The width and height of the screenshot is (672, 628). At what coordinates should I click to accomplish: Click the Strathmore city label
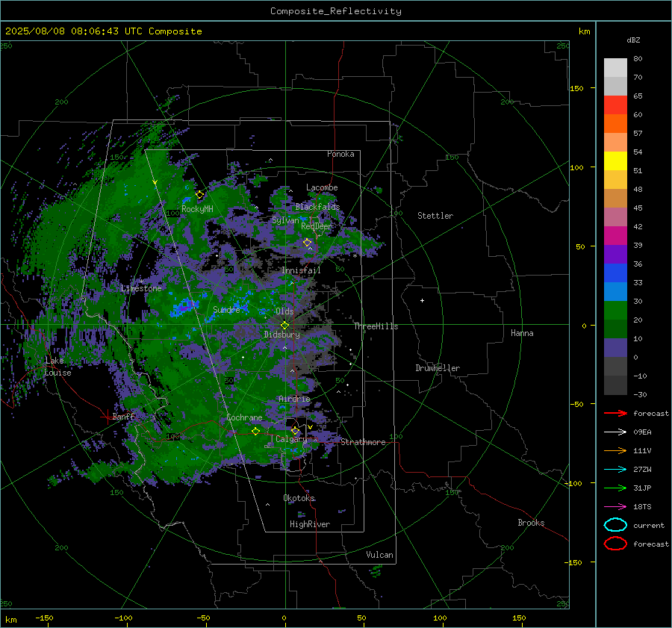(363, 442)
